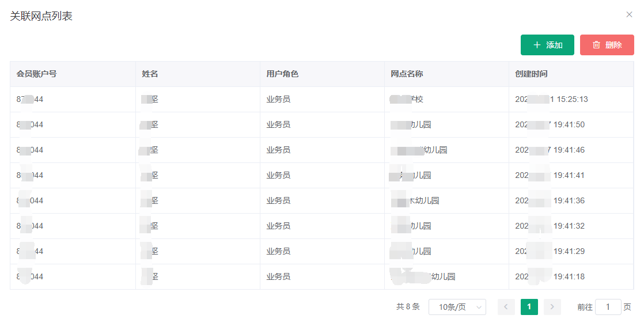Focus the 前往 page number input

[x=608, y=307]
